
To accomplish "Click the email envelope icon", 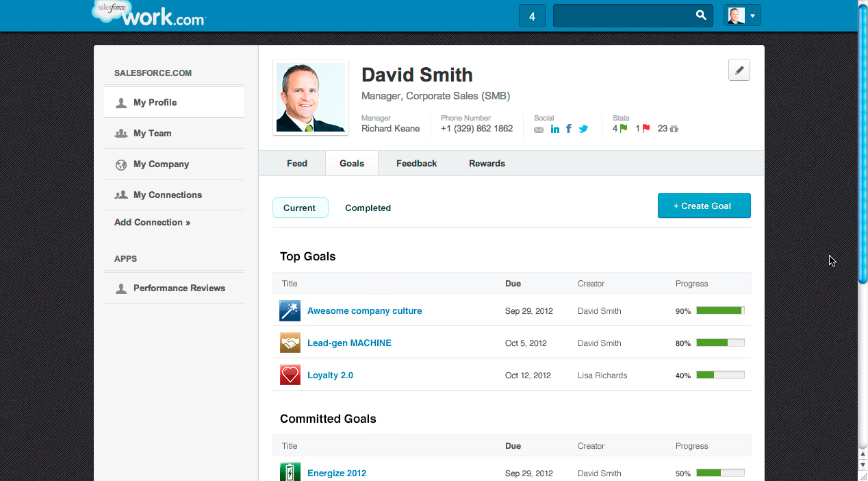I will (x=539, y=129).
